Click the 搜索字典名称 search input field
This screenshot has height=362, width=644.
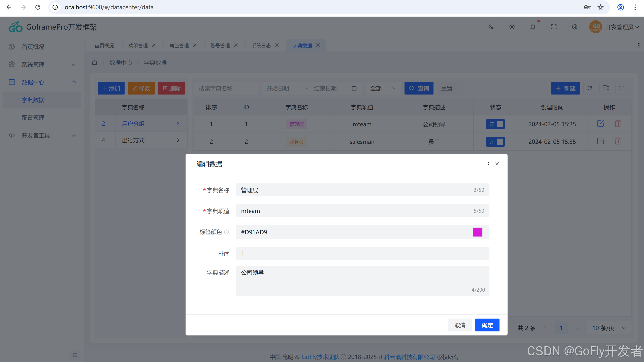[x=225, y=88]
